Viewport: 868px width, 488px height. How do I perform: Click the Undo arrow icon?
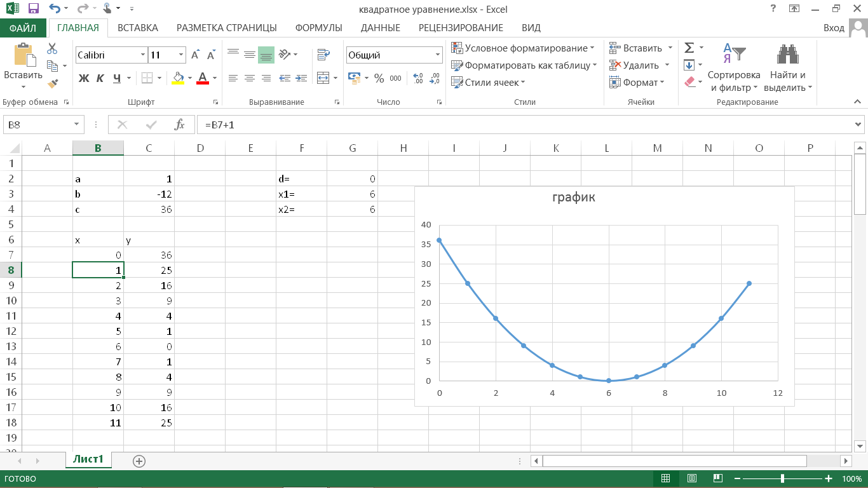pos(55,9)
